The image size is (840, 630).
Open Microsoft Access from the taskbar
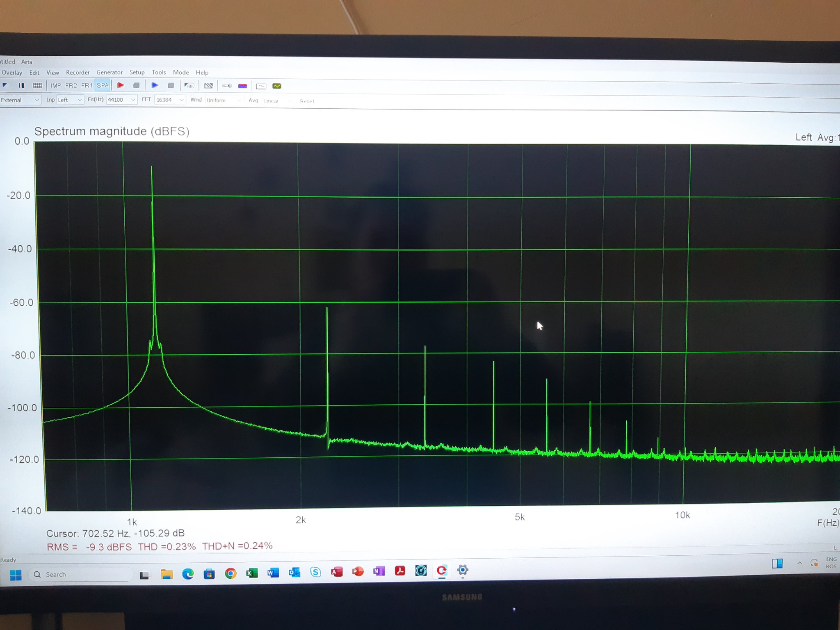coord(337,571)
